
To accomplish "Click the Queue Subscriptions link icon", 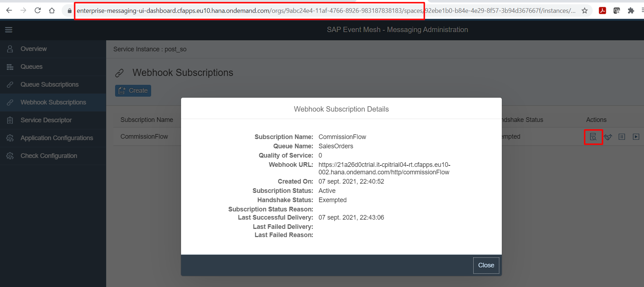I will pos(10,84).
